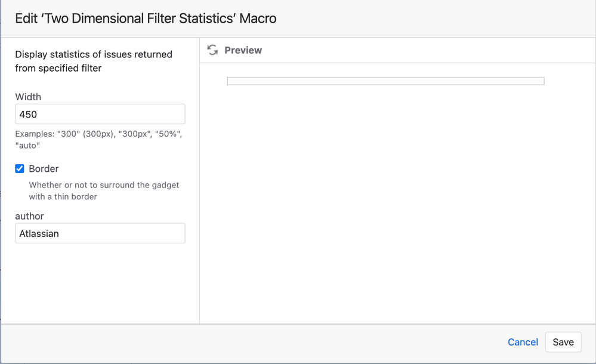
Task: Click empty space below the author field
Action: (100, 280)
